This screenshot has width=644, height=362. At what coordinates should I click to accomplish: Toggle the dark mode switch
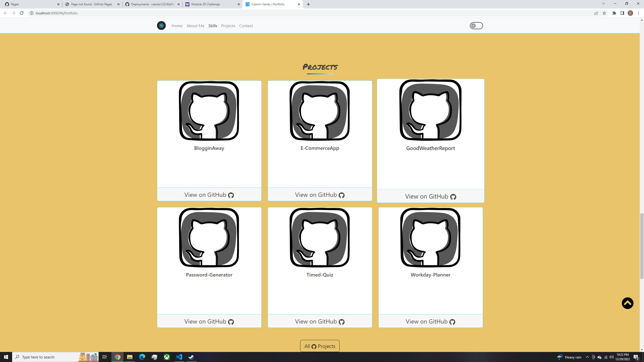click(477, 25)
